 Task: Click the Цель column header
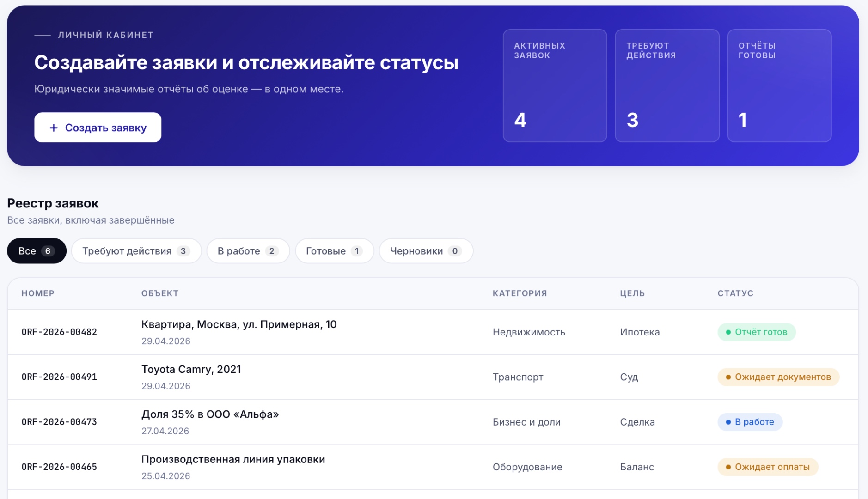tap(632, 293)
